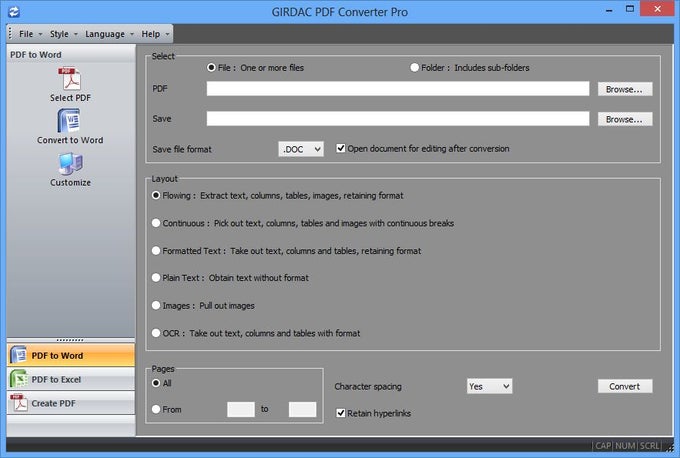The image size is (680, 458).
Task: Open the File menu
Action: click(x=30, y=34)
